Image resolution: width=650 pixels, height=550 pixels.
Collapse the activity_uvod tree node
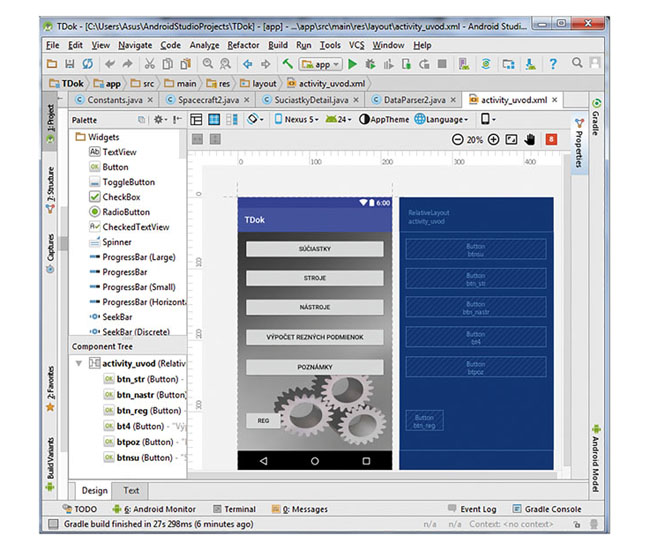78,363
